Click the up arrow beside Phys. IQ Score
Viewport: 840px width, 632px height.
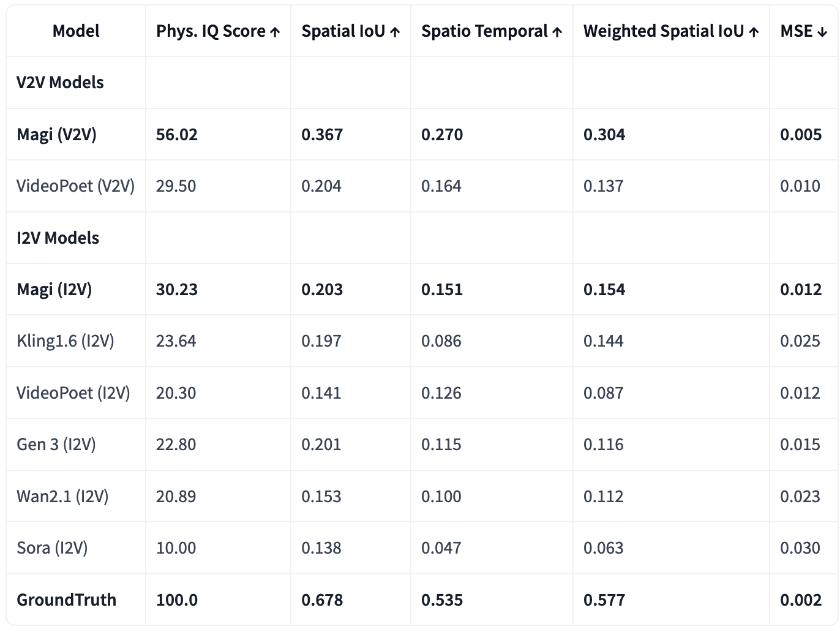(x=276, y=32)
